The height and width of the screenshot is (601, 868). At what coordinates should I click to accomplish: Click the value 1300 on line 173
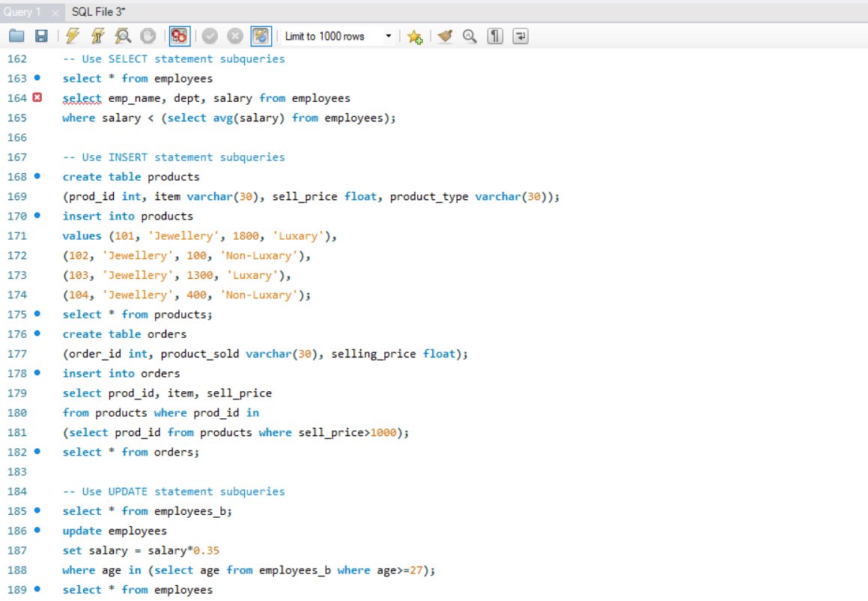point(199,275)
